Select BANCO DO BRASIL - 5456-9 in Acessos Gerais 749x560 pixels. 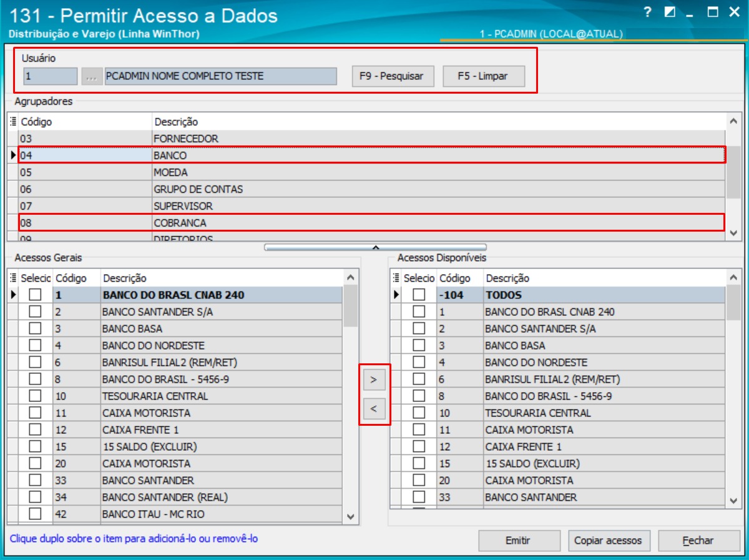tap(180, 379)
